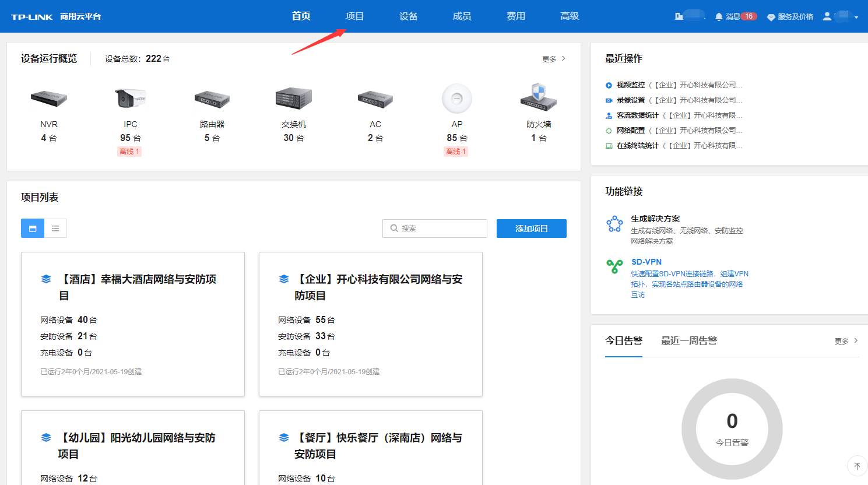
Task: Click the NVR device icon in 设备运行概览
Action: (48, 99)
